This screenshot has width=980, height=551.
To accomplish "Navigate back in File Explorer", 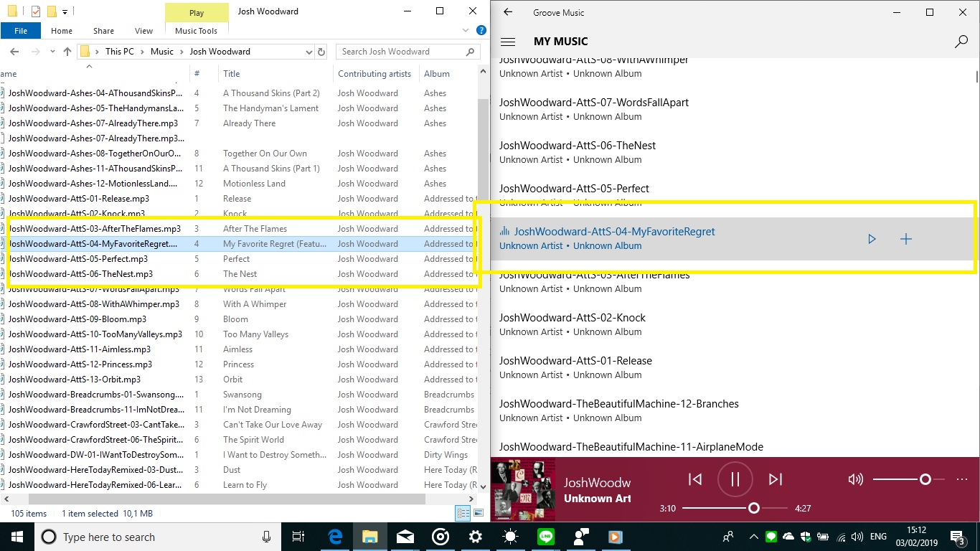I will coord(14,52).
